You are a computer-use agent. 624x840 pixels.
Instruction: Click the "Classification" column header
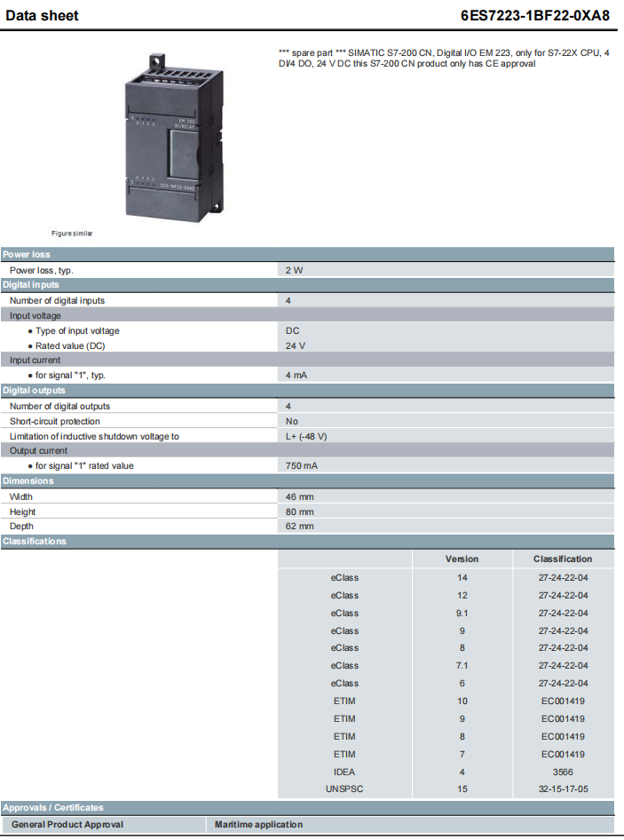coord(563,559)
